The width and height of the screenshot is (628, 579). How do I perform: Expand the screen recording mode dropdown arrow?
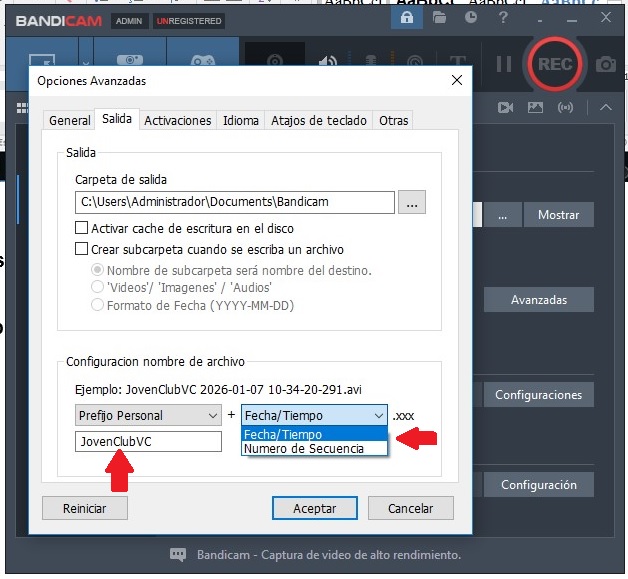86,63
